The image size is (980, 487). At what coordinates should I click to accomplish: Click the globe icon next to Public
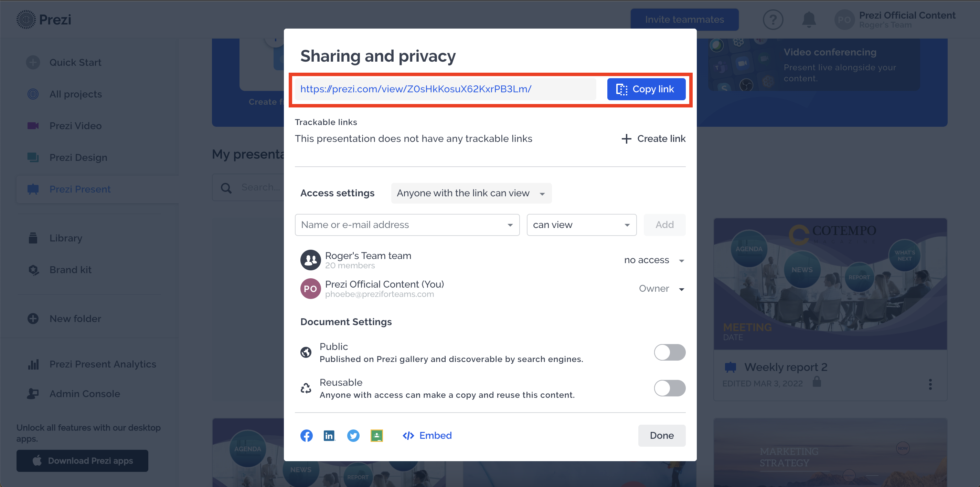(306, 352)
